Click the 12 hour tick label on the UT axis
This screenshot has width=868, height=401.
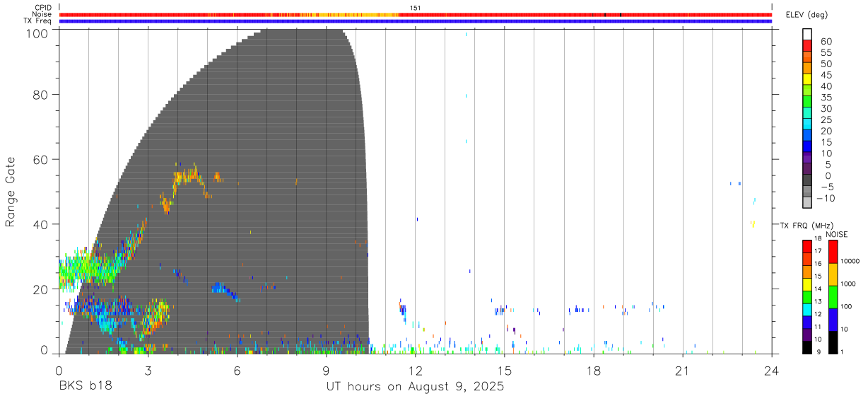click(x=416, y=371)
